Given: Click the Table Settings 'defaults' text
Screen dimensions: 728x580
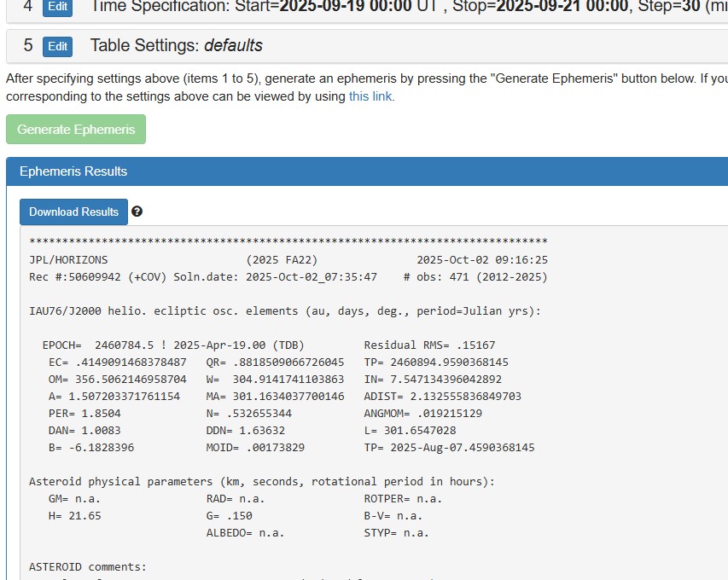Looking at the screenshot, I should click(233, 46).
